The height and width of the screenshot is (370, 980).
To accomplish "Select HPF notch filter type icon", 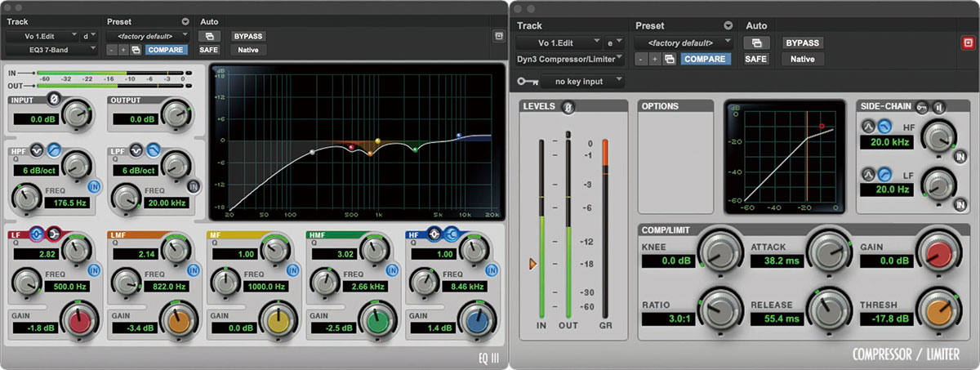I will point(38,150).
